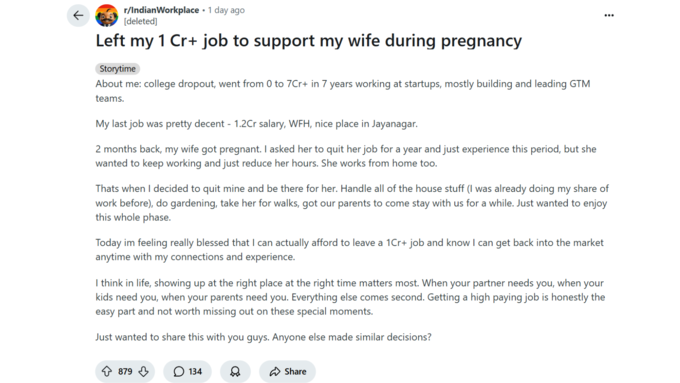Click the 879 vote score
This screenshot has width=680, height=383.
point(125,371)
